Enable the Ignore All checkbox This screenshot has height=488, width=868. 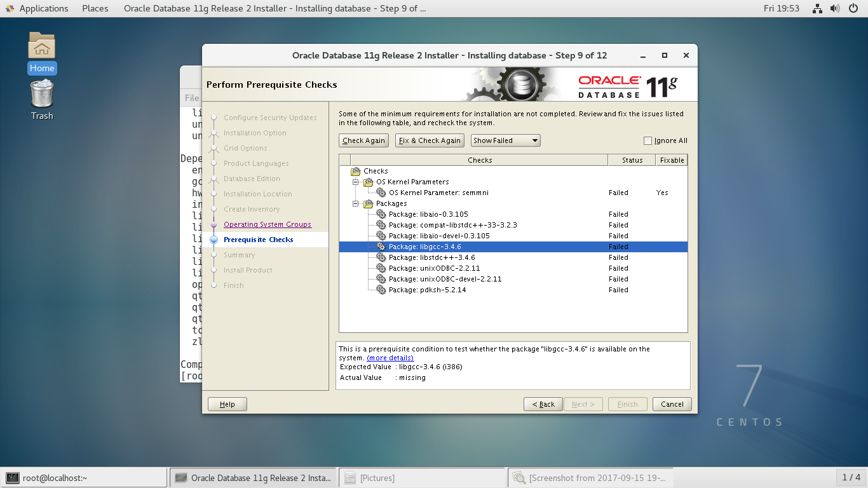[x=648, y=140]
